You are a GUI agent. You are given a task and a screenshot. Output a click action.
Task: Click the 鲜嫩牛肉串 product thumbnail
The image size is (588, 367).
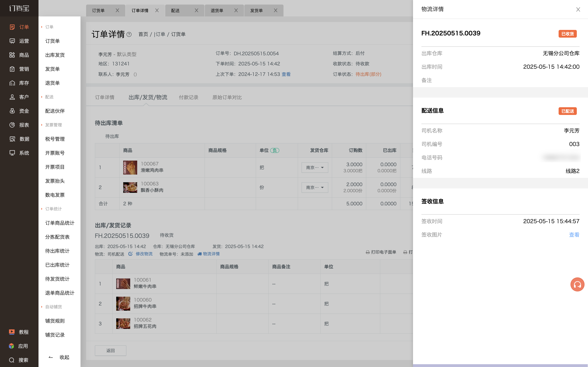pos(123,284)
